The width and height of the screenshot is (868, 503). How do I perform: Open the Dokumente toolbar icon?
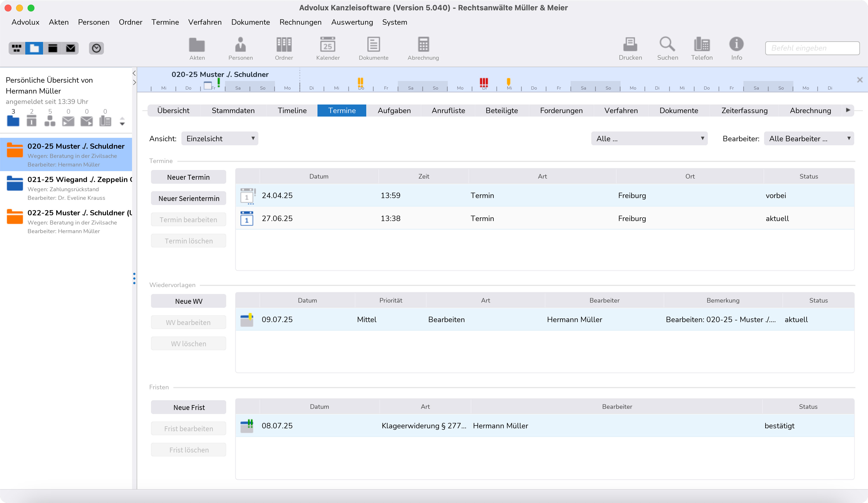tap(373, 48)
